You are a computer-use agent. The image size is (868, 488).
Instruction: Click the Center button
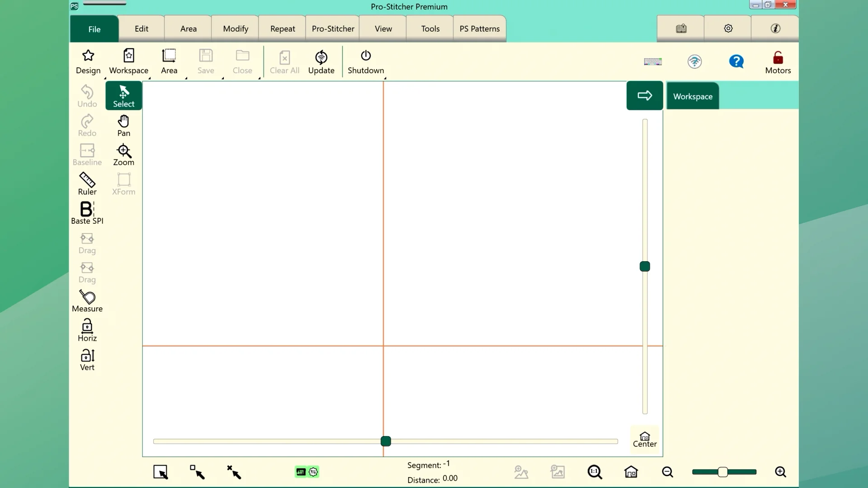(644, 439)
